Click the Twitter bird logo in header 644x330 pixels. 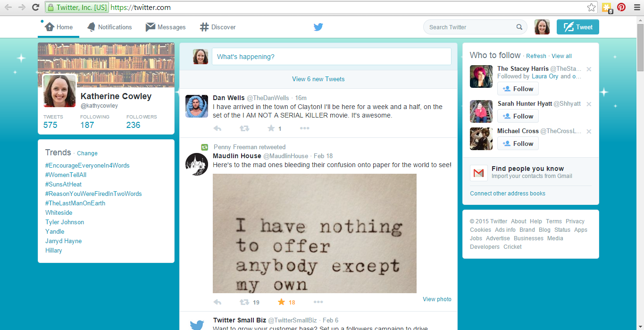(318, 27)
